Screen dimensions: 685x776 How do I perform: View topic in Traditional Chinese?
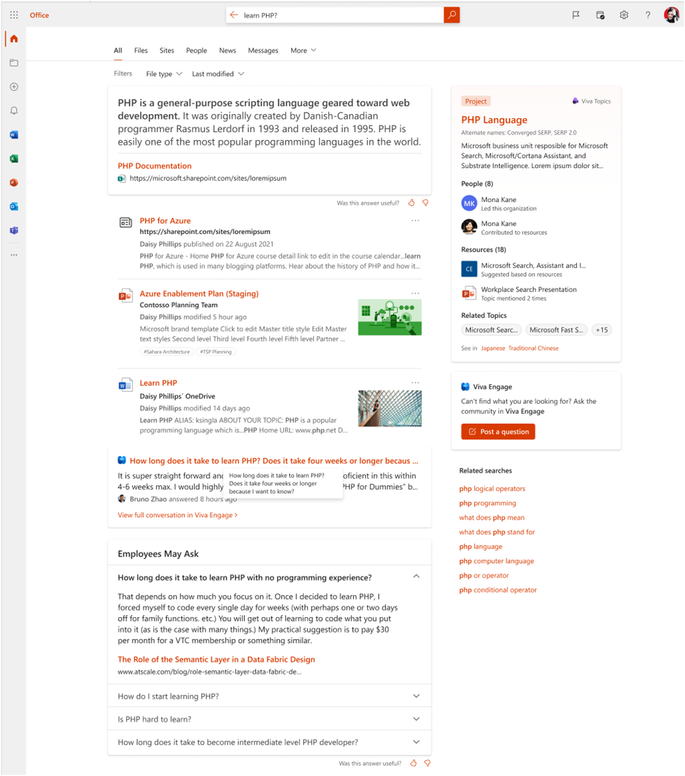(x=533, y=348)
